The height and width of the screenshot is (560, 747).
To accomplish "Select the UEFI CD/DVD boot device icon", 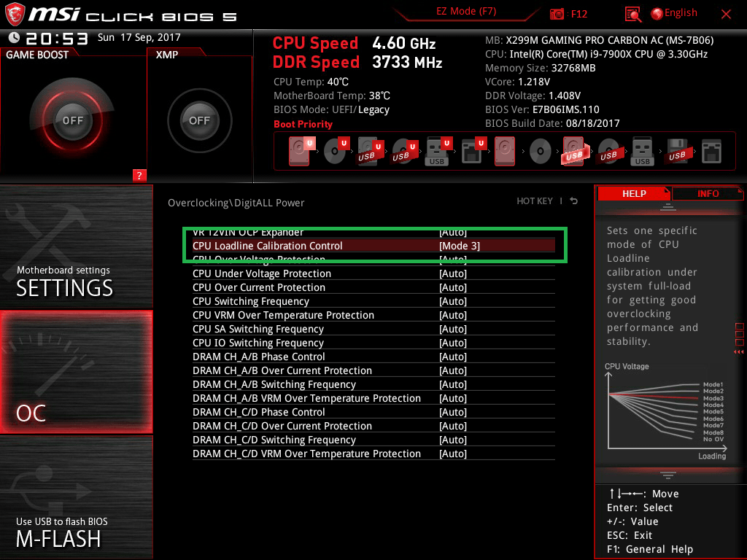I will point(336,151).
